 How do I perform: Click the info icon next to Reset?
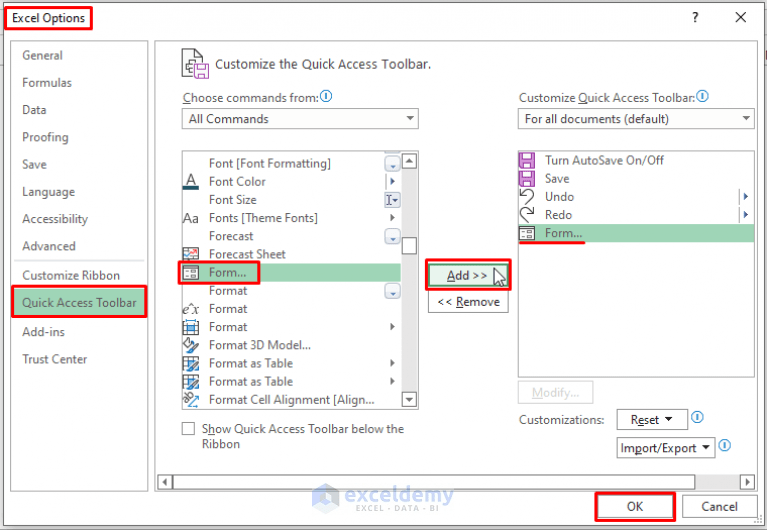[x=697, y=417]
